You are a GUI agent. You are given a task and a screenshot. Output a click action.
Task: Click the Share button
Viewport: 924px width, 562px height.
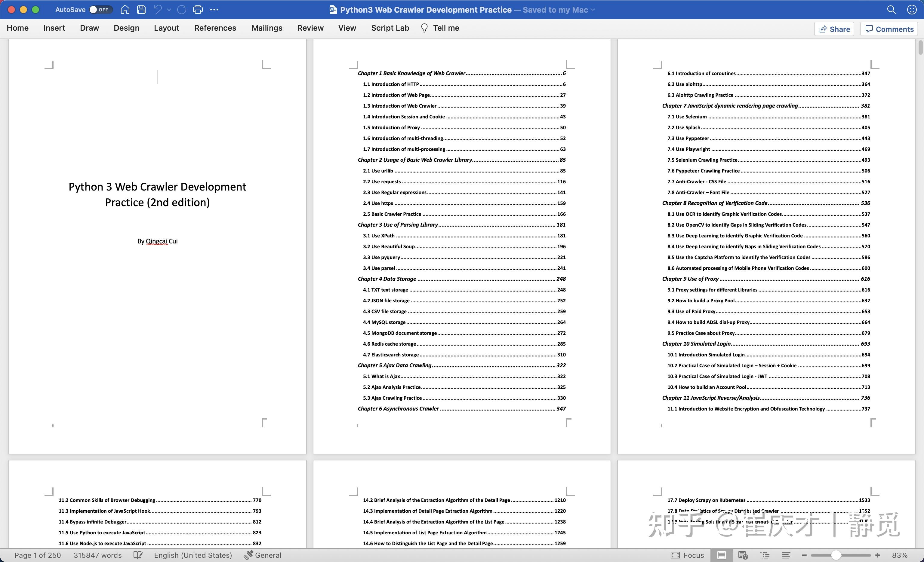pyautogui.click(x=834, y=29)
